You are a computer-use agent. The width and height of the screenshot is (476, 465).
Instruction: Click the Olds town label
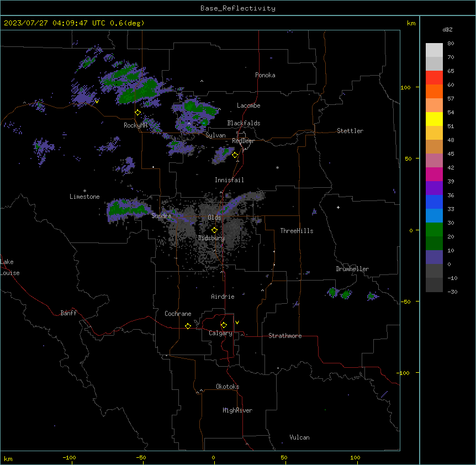214,218
